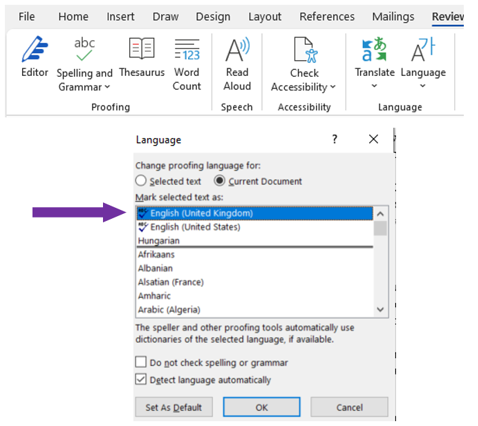Click the language list scroll up arrow
This screenshot has width=478, height=426.
(x=380, y=214)
